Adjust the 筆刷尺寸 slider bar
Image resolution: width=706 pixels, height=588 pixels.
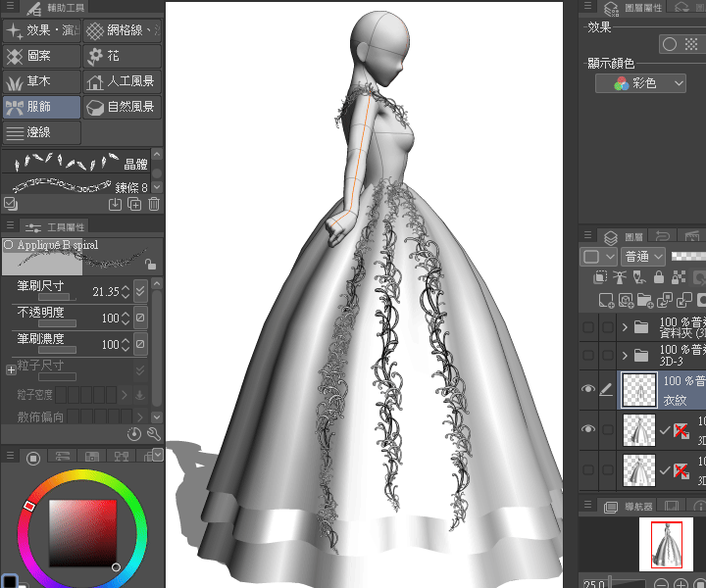[57, 297]
